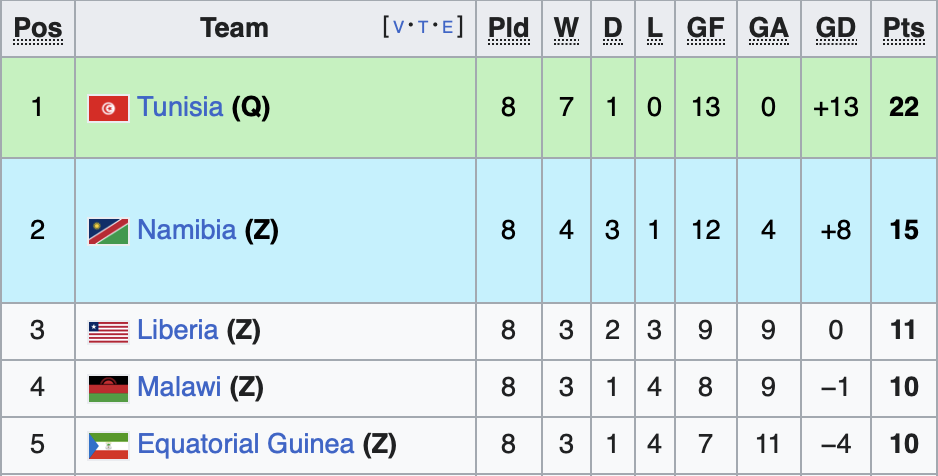
Task: Open the Namibia team link
Action: coord(187,230)
